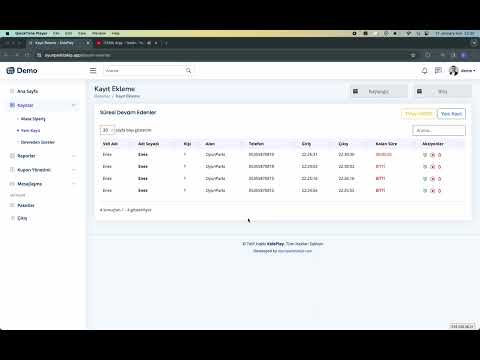Click the Bitiş date field
Viewport: 480px width, 360px height.
[x=443, y=91]
